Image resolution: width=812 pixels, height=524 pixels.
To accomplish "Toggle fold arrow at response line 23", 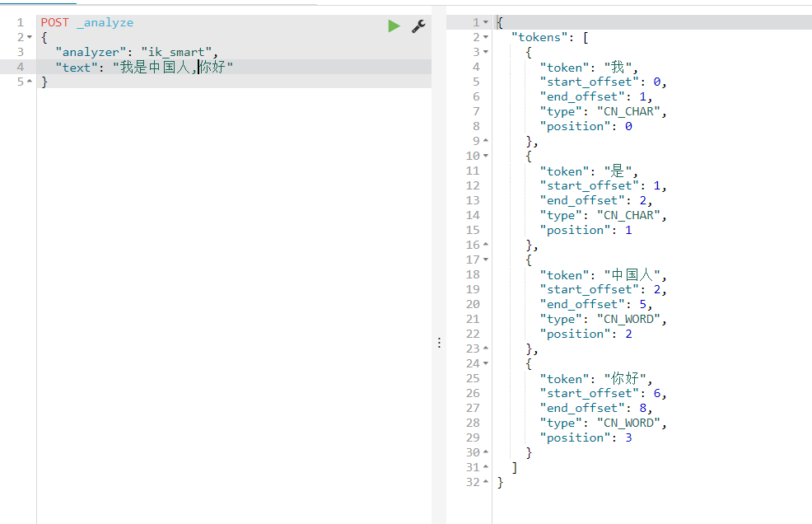I will (x=486, y=349).
